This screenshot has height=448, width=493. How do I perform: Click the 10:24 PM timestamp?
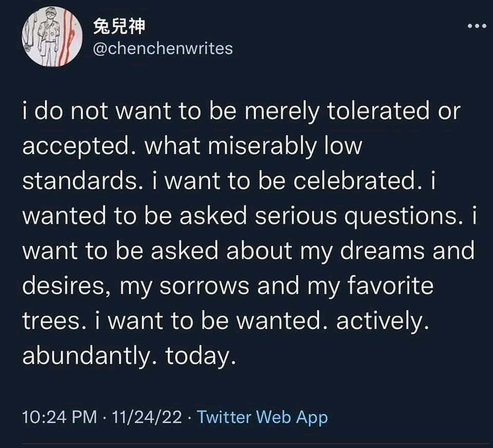[60, 417]
